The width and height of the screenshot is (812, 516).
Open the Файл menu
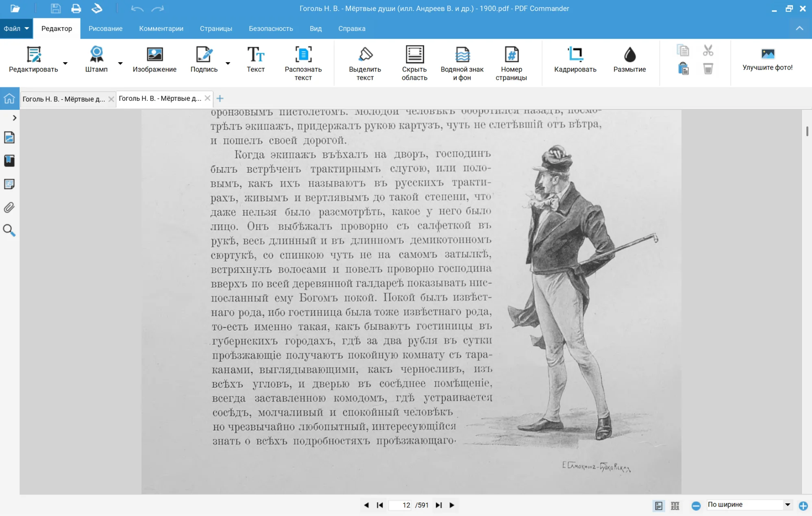[x=16, y=28]
